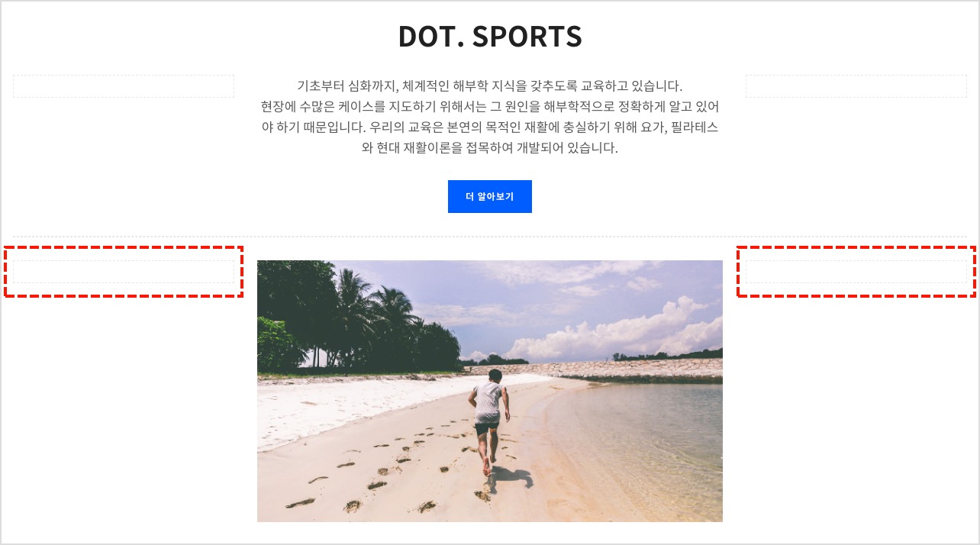Screen dimensions: 980x545
Task: Click the red-highlighted empty box on the left
Action: click(124, 272)
